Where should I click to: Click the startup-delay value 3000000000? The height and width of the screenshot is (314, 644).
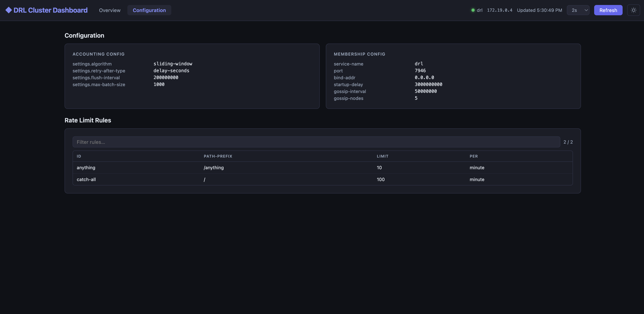tap(428, 84)
